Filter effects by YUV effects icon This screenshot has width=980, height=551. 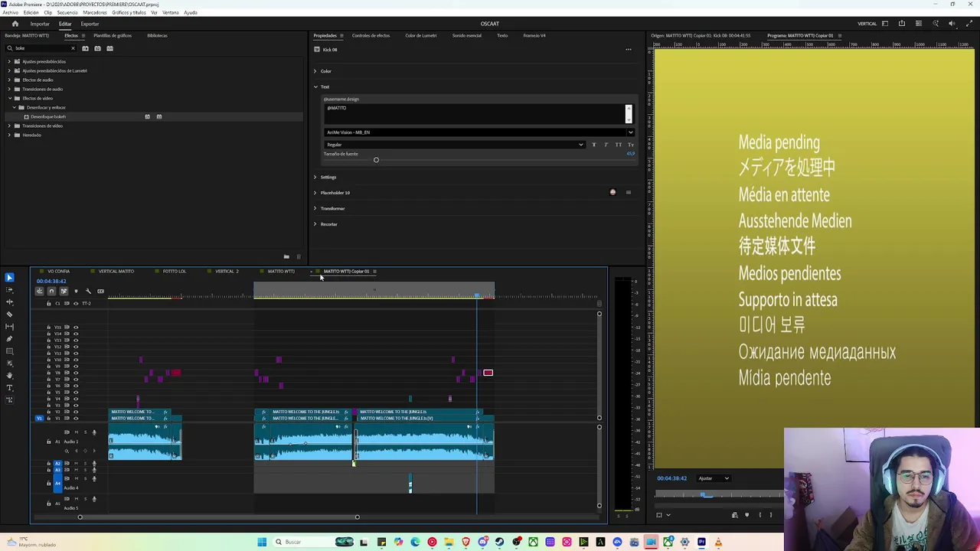pyautogui.click(x=109, y=48)
